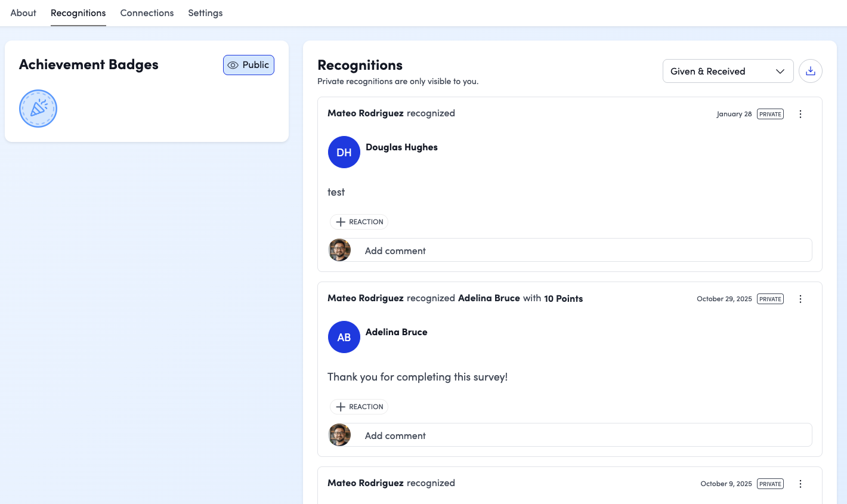Add a reaction to the "test" recognition

[x=359, y=222]
